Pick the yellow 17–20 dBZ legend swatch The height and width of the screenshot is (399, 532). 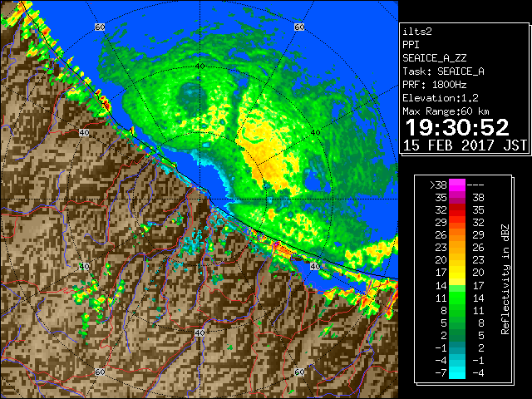click(457, 273)
